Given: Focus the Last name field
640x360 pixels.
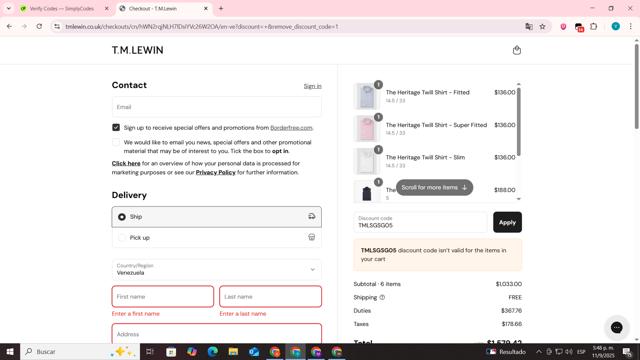Looking at the screenshot, I should coord(270,296).
